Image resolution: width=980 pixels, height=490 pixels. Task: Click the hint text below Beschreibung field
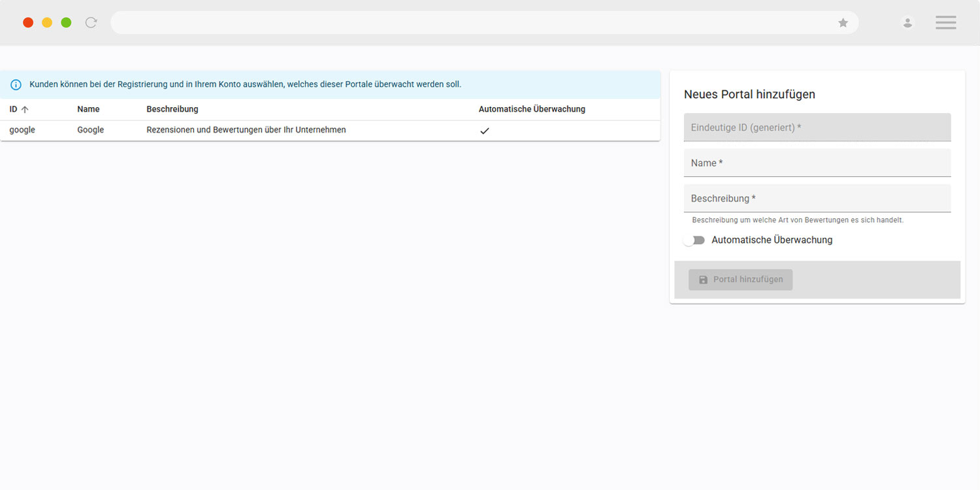click(798, 220)
